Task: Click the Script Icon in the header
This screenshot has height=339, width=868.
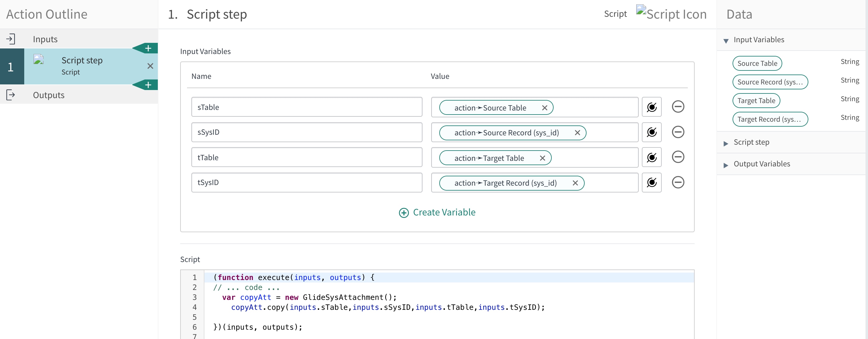Action: pyautogui.click(x=671, y=14)
